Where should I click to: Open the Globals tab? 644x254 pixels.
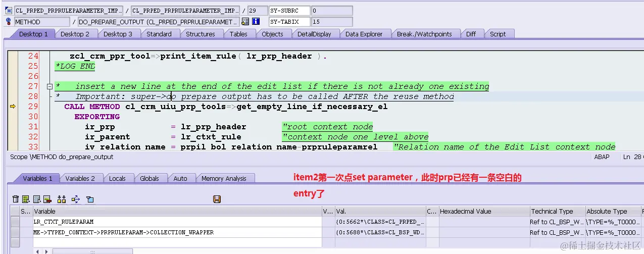(x=150, y=178)
